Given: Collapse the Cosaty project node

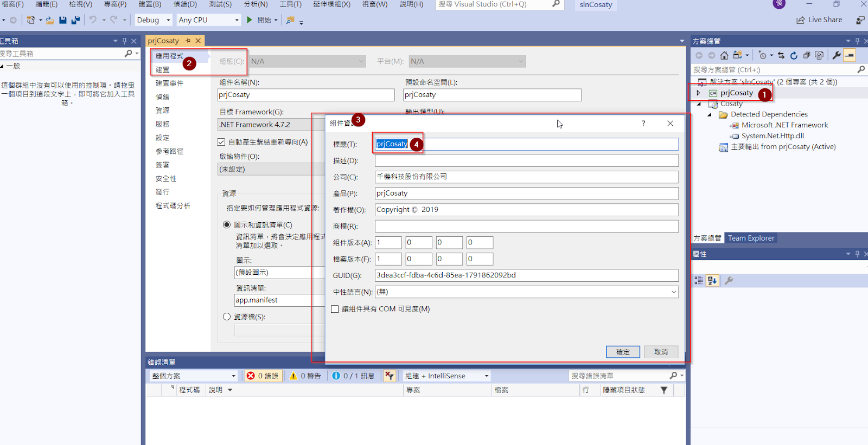Looking at the screenshot, I should click(699, 104).
